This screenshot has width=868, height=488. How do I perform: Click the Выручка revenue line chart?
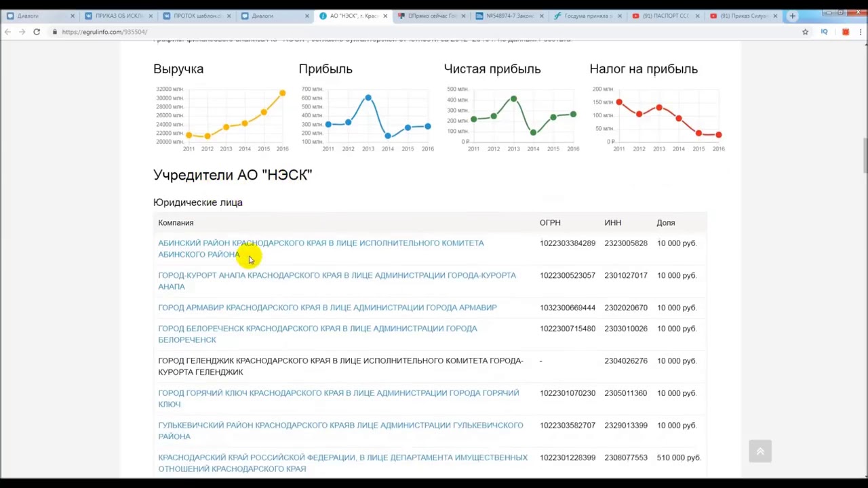pyautogui.click(x=221, y=119)
